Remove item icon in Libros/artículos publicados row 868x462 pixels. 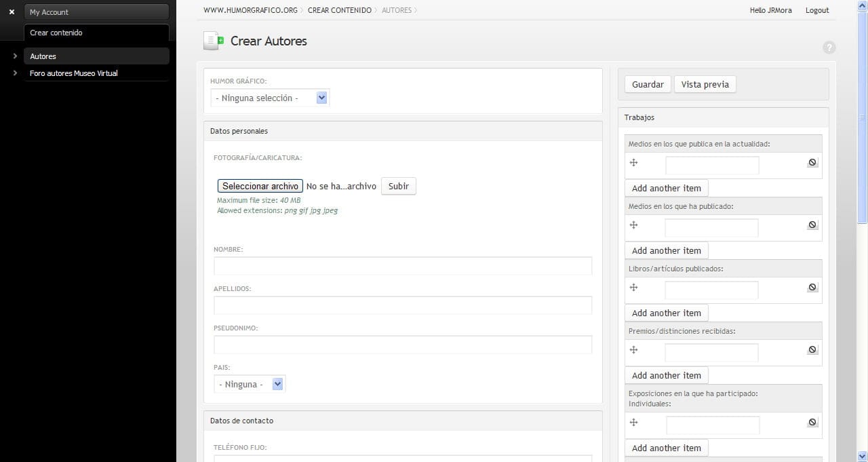click(x=812, y=288)
